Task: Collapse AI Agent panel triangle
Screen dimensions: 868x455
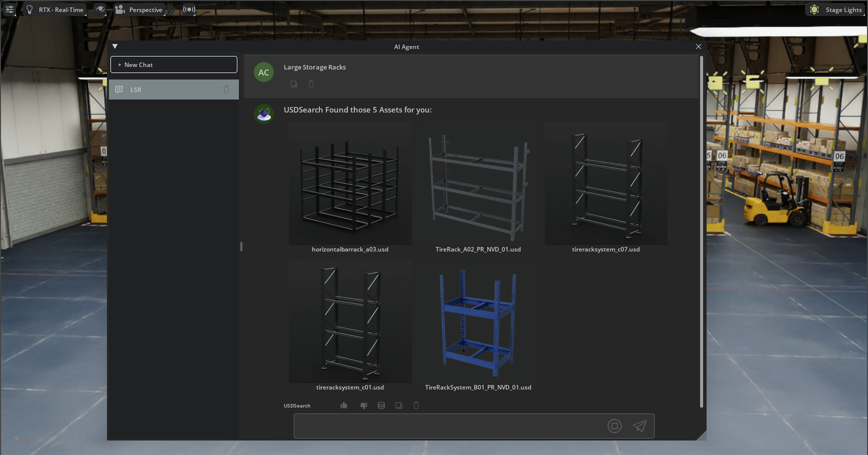Action: click(x=115, y=46)
